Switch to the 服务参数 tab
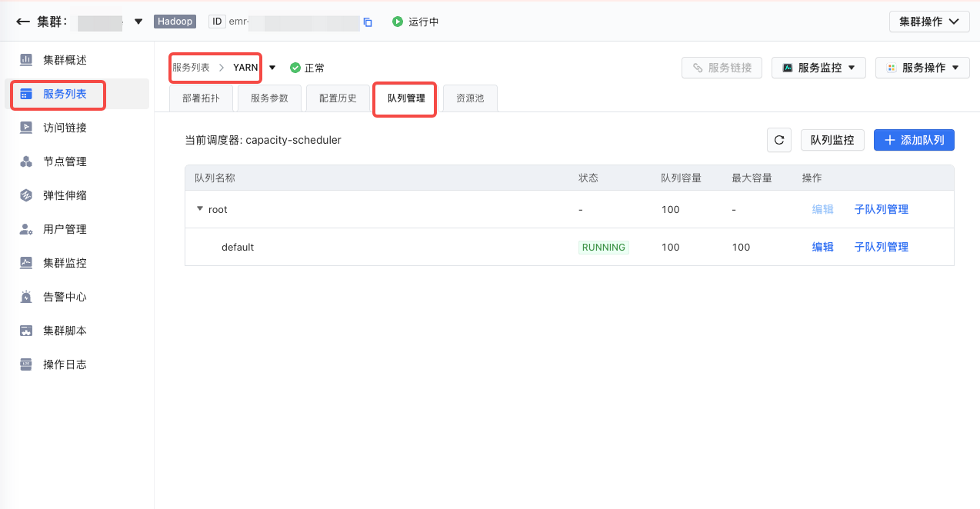Viewport: 980px width, 509px height. (x=269, y=98)
